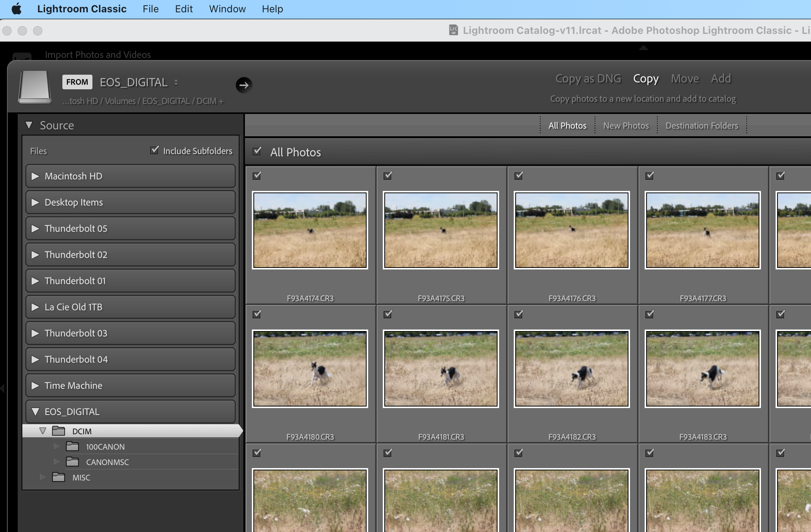Collapse the Source panel triangle
The width and height of the screenshot is (811, 532).
tap(29, 125)
